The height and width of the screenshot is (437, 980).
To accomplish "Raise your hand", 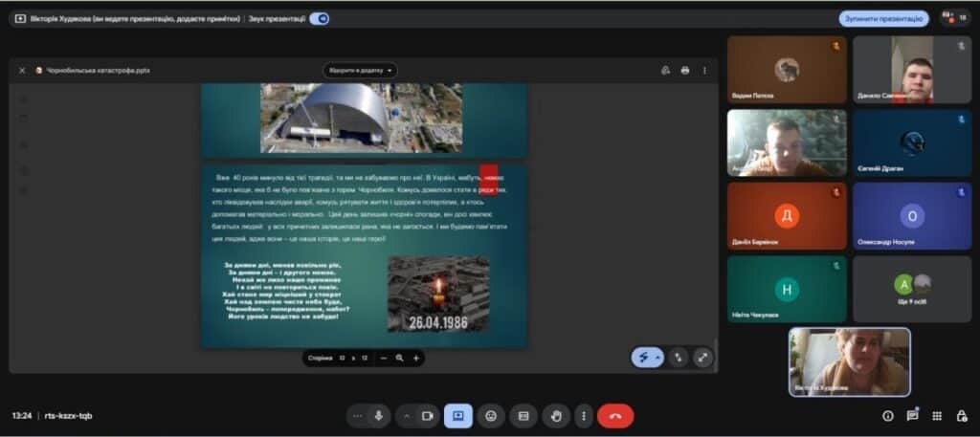I will coord(556,416).
